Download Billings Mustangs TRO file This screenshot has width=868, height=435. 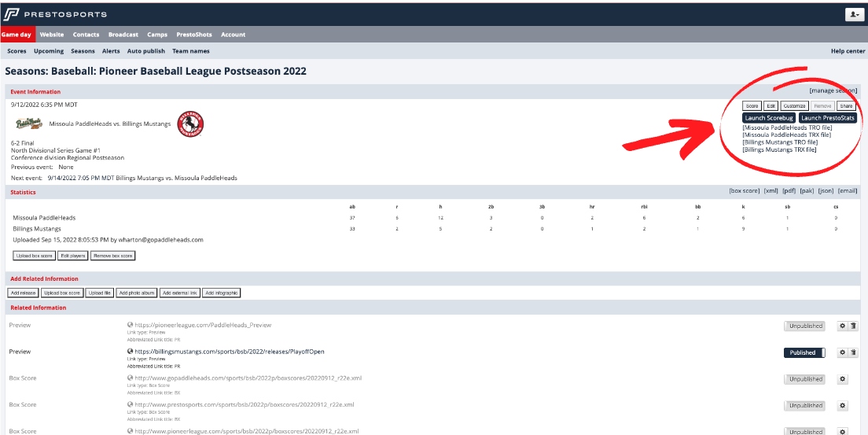[x=780, y=142]
